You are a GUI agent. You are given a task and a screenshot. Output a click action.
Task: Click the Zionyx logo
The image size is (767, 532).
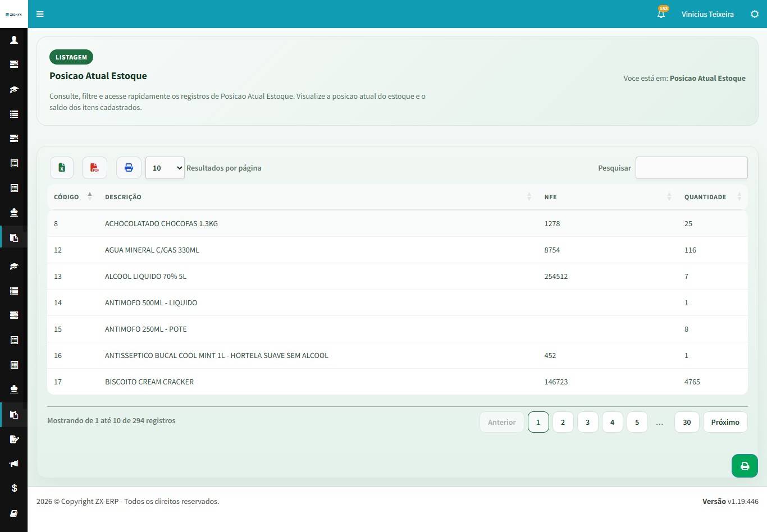[13, 14]
